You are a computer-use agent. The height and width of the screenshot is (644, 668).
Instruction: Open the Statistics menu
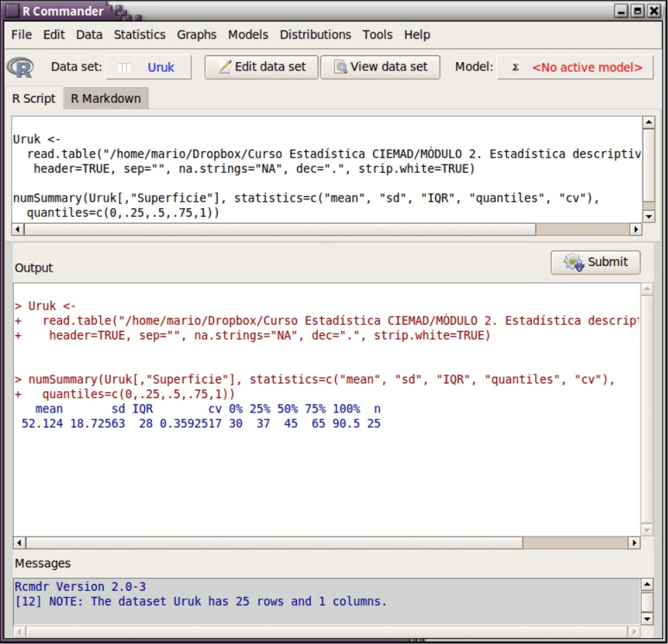[x=140, y=35]
